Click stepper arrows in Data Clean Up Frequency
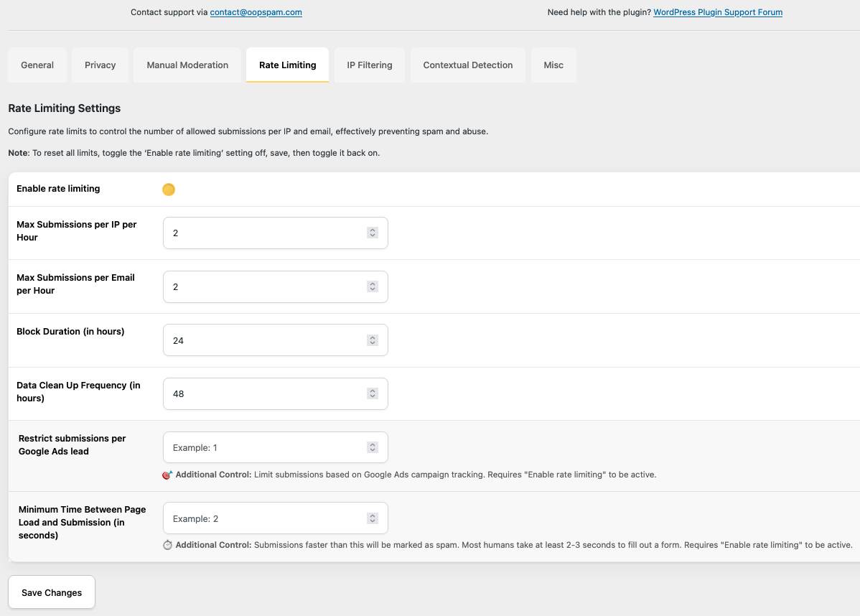 [x=372, y=393]
